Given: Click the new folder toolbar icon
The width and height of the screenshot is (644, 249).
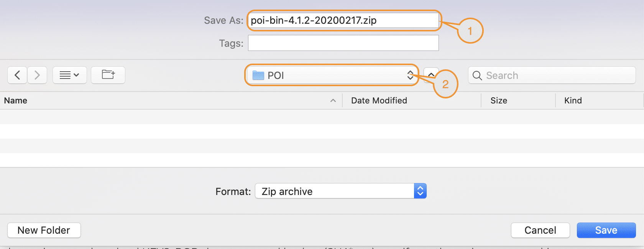Looking at the screenshot, I should pyautogui.click(x=108, y=75).
